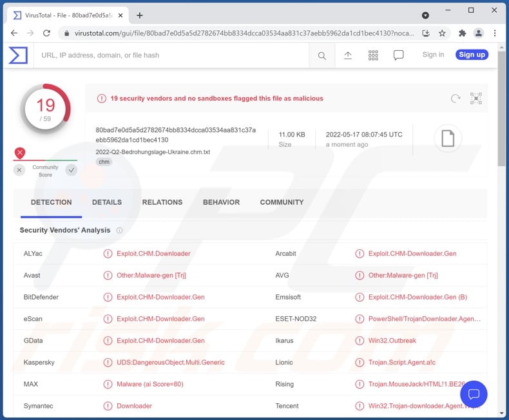
Task: Click the GData vendor name
Action: pyautogui.click(x=33, y=341)
